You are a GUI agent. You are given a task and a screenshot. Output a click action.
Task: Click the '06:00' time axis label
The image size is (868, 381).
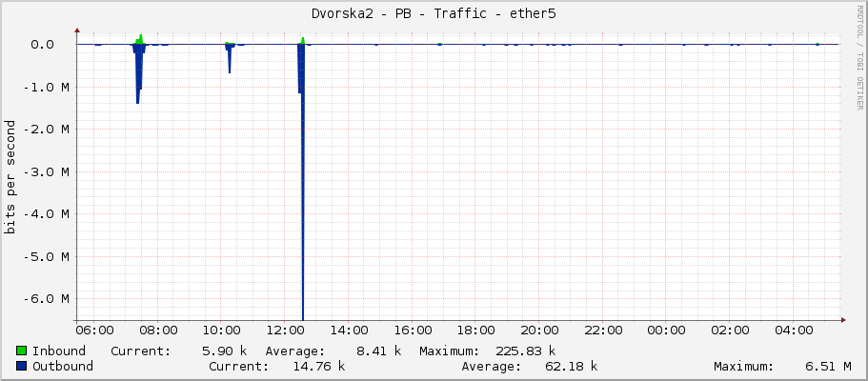(94, 331)
